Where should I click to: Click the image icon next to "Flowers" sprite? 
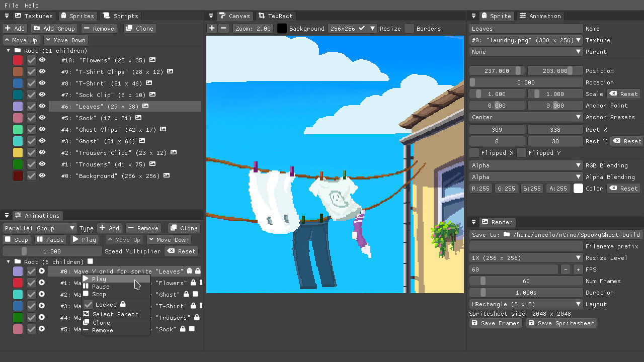coord(152,60)
